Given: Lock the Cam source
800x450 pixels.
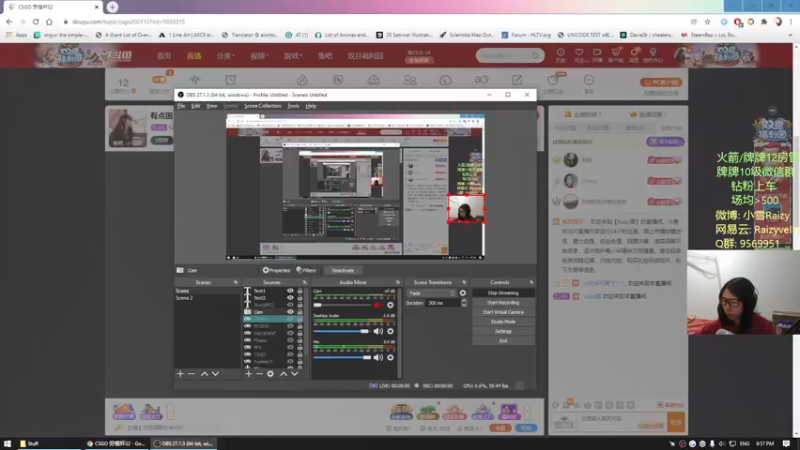Looking at the screenshot, I should coord(300,312).
